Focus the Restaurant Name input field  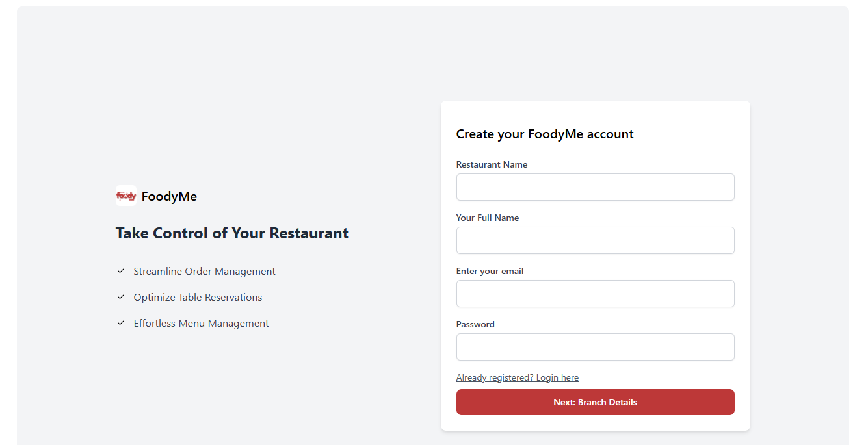[596, 187]
